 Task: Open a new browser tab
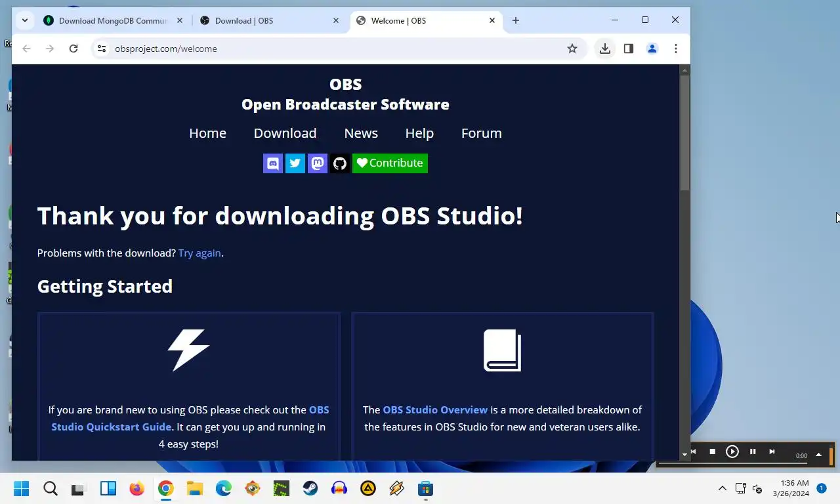tap(516, 20)
